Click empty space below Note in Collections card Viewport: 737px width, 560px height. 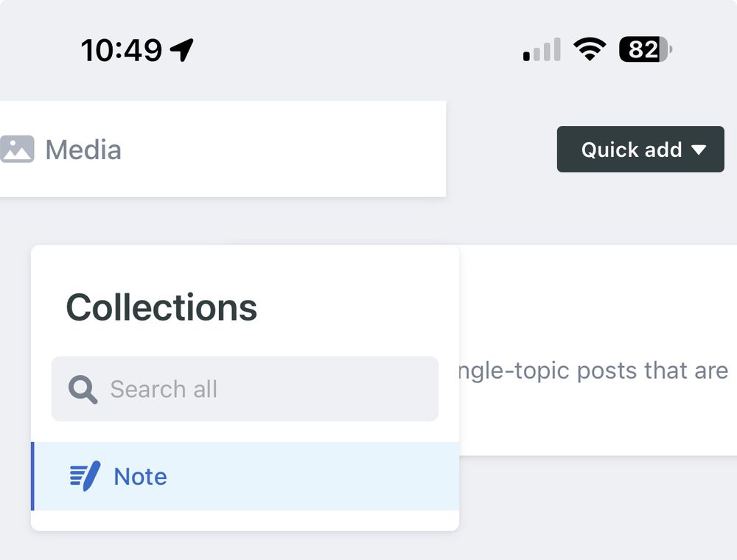click(245, 520)
